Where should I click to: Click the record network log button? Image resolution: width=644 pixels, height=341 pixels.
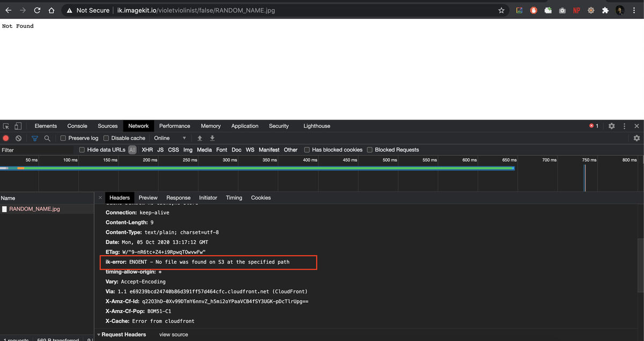pyautogui.click(x=6, y=138)
